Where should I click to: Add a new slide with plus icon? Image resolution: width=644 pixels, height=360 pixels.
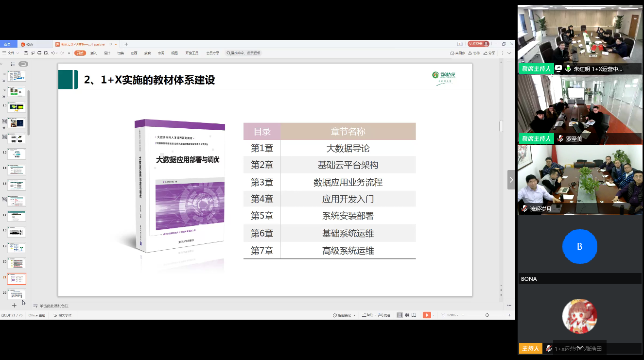pyautogui.click(x=14, y=305)
